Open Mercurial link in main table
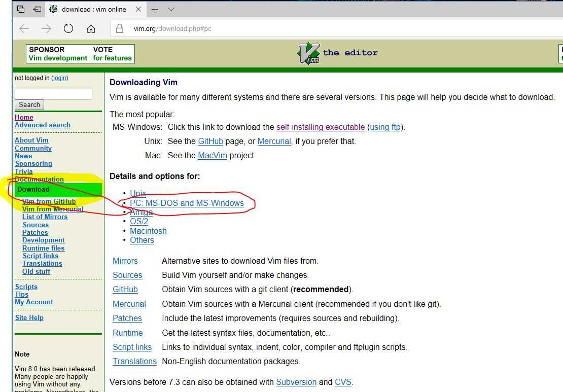Screen dimensions: 563x392 [129, 304]
